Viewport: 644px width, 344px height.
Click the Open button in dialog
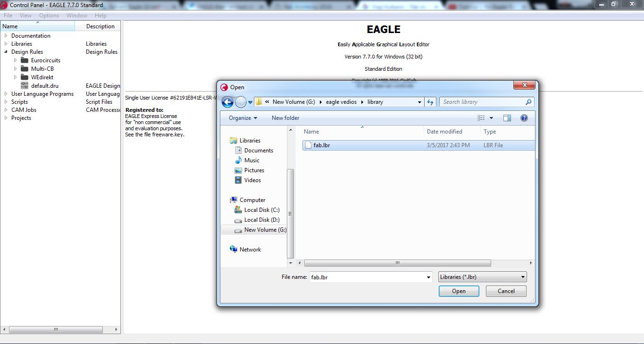click(x=459, y=291)
